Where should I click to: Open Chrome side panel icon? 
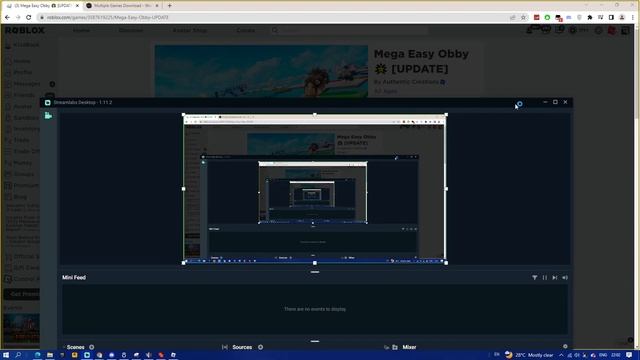click(x=611, y=18)
